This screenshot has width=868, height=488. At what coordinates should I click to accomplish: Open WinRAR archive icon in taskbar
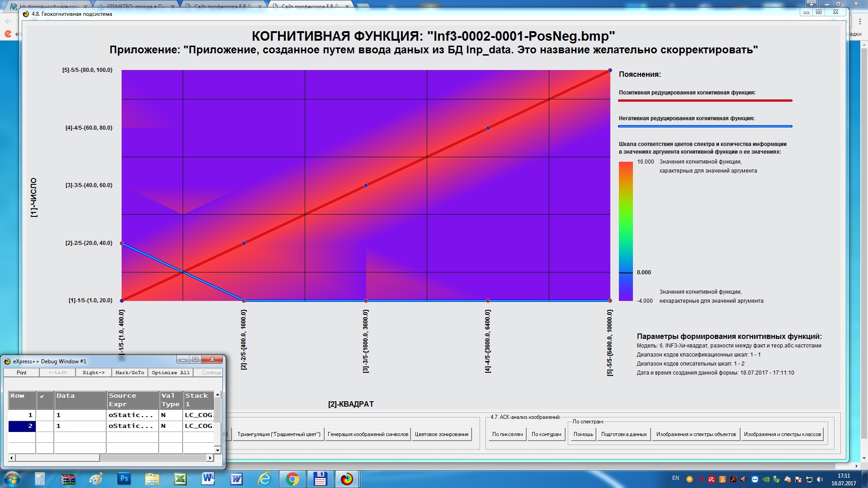tap(68, 479)
